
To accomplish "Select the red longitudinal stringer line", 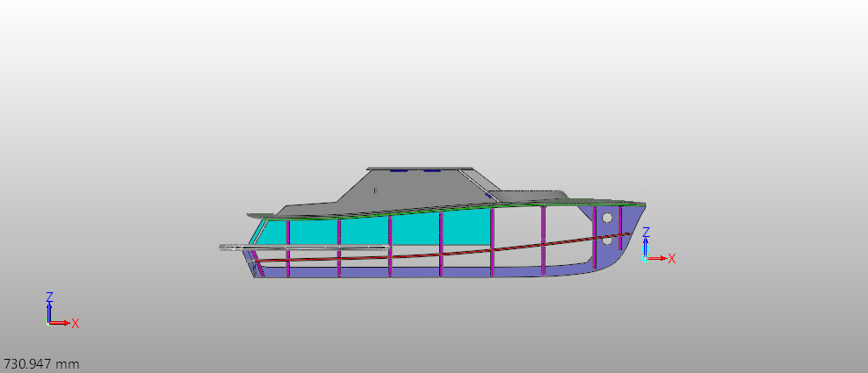I will 443,253.
